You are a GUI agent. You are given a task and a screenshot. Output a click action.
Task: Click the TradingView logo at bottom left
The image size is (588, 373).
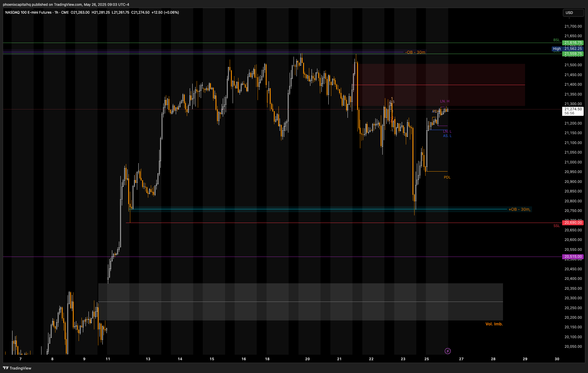click(17, 368)
